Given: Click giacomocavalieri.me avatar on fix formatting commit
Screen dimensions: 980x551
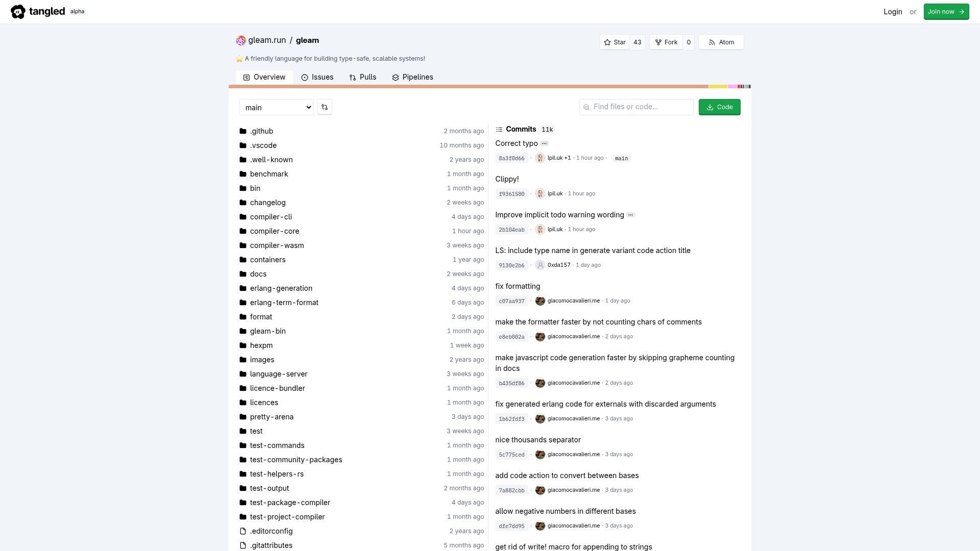Looking at the screenshot, I should 540,301.
